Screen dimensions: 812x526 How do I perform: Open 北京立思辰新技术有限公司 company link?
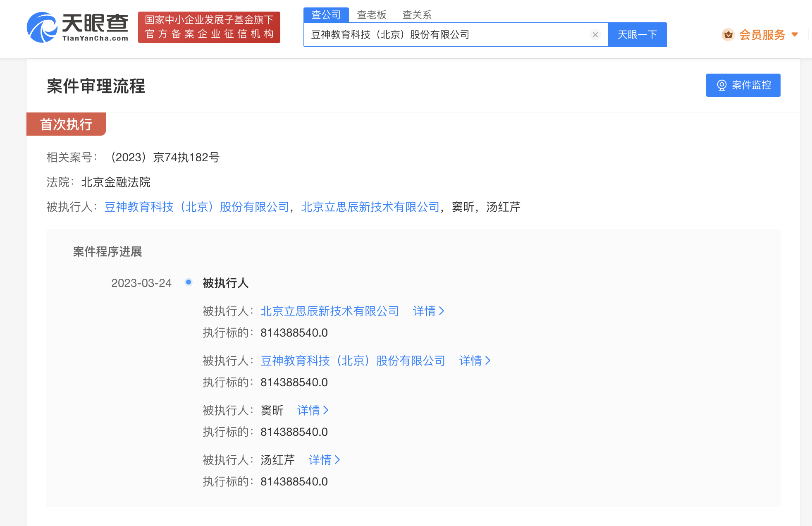[370, 207]
